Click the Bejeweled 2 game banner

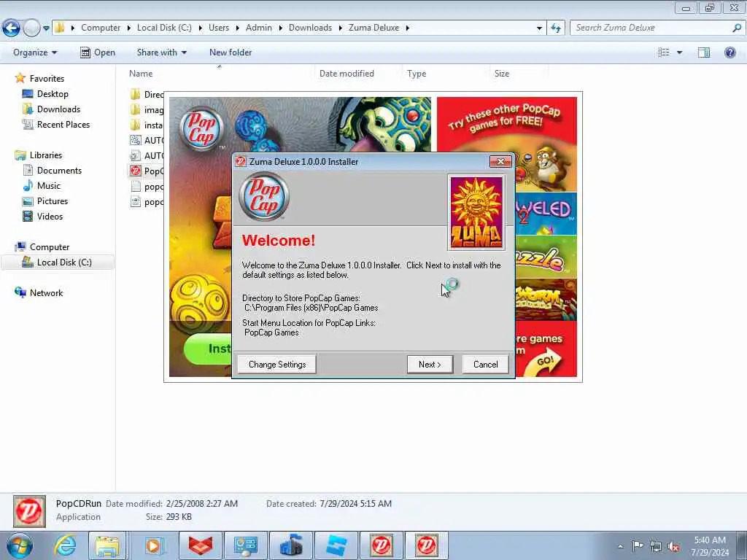point(546,214)
